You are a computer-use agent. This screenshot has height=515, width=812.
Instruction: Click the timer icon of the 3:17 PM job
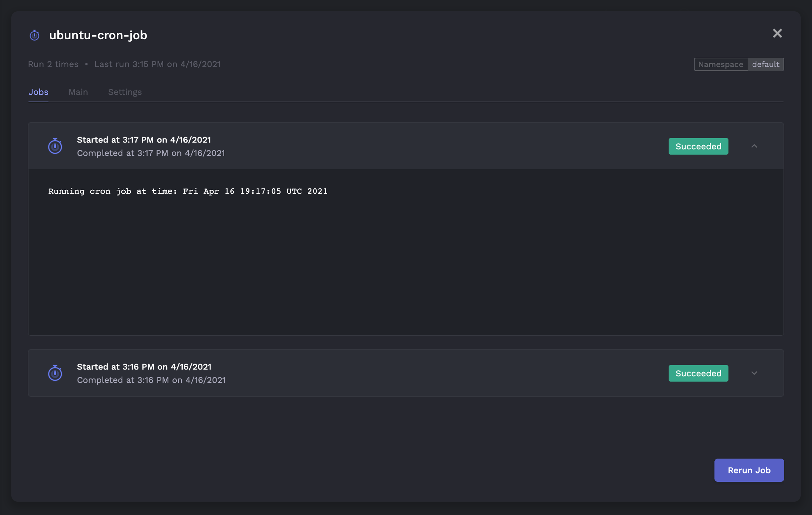pos(55,146)
